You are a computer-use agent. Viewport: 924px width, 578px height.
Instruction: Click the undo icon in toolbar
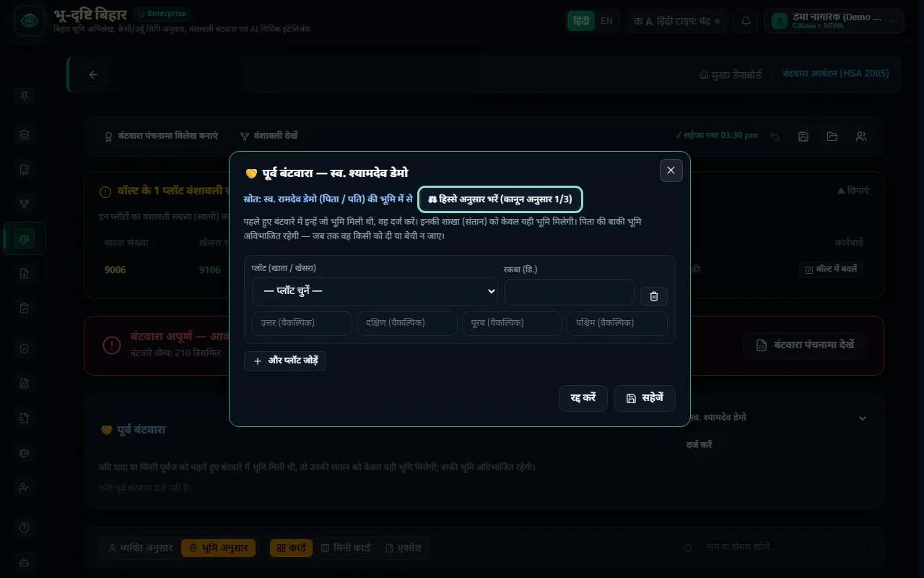[x=775, y=137]
